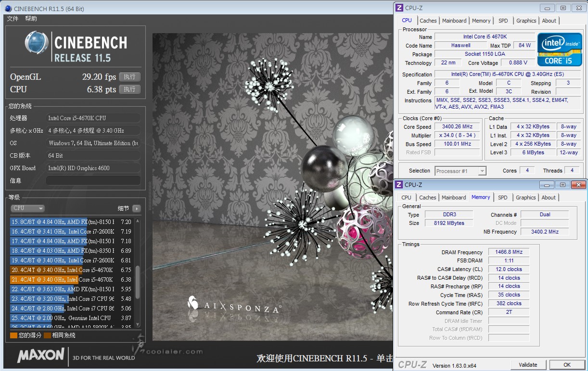
Task: Click the Validate button in CPU-Z
Action: click(x=528, y=365)
